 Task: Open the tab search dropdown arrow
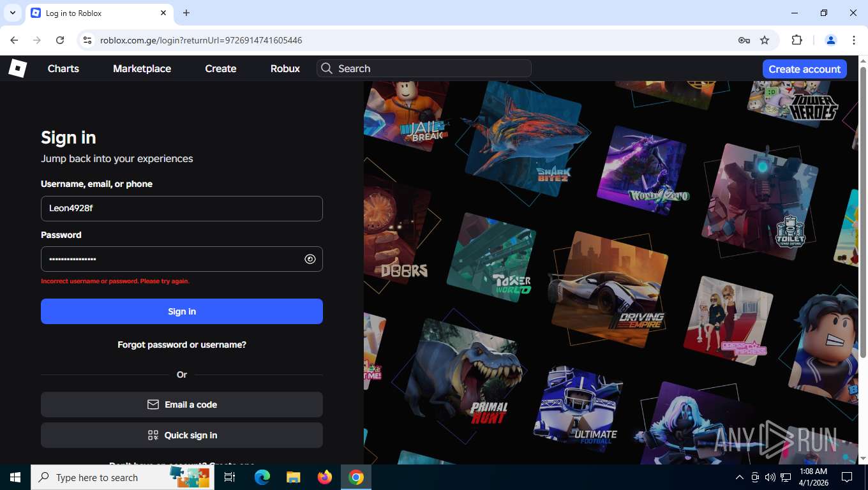[12, 13]
